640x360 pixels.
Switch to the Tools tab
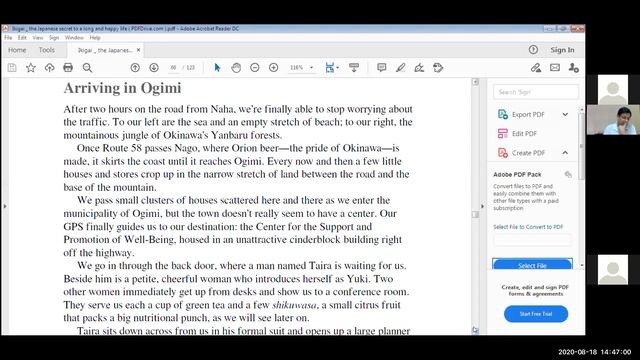pos(47,50)
